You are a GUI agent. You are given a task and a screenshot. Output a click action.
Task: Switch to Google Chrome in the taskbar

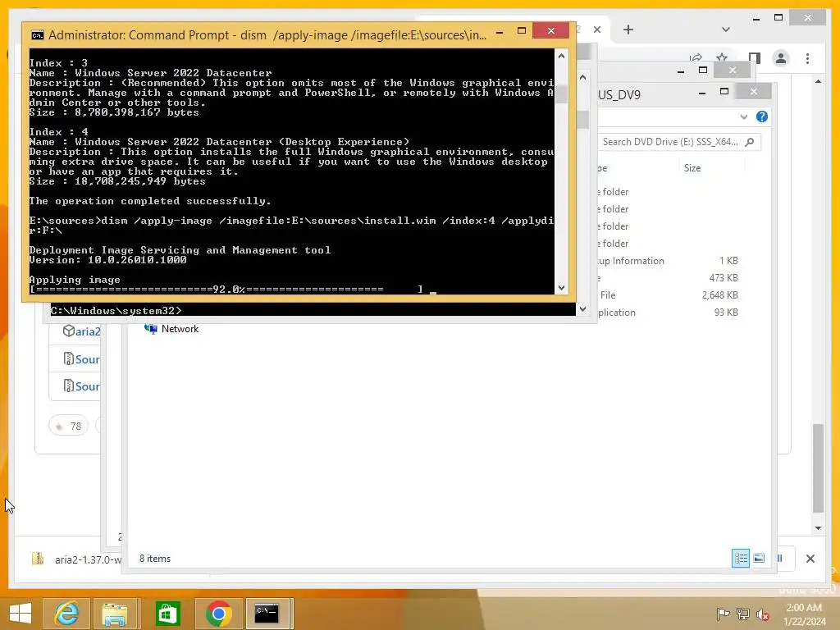218,614
